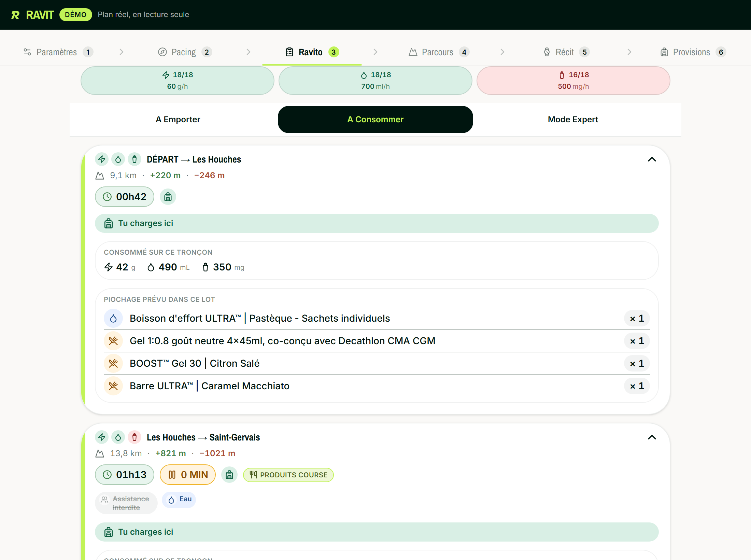The height and width of the screenshot is (560, 751).
Task: Click the drop icon for Boisson d'effort ULTRA
Action: (x=113, y=319)
